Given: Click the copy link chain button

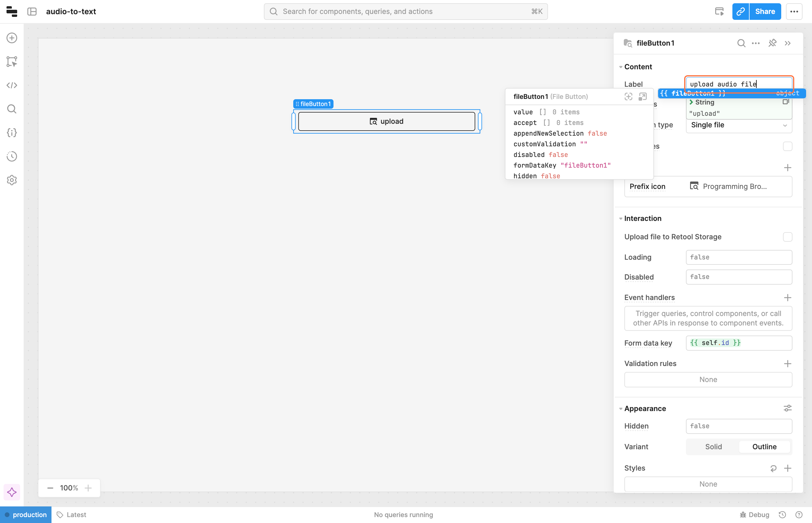Looking at the screenshot, I should 740,12.
